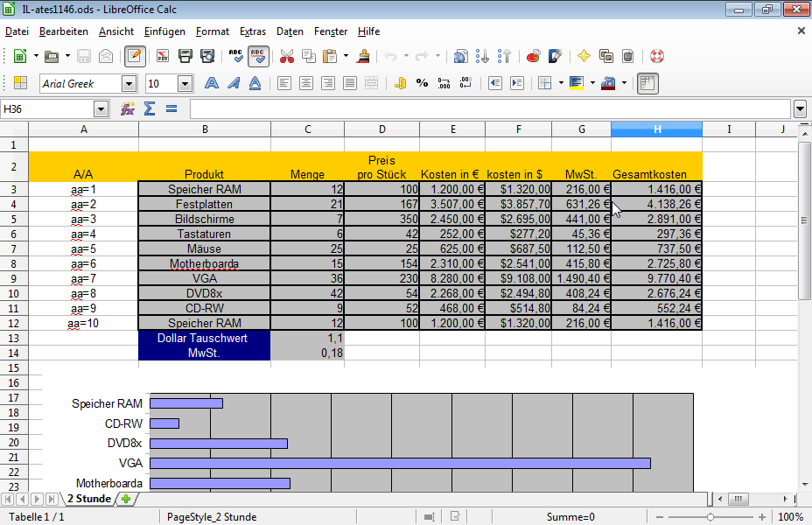Click the formula input line
Image resolution: width=812 pixels, height=525 pixels.
(490, 109)
